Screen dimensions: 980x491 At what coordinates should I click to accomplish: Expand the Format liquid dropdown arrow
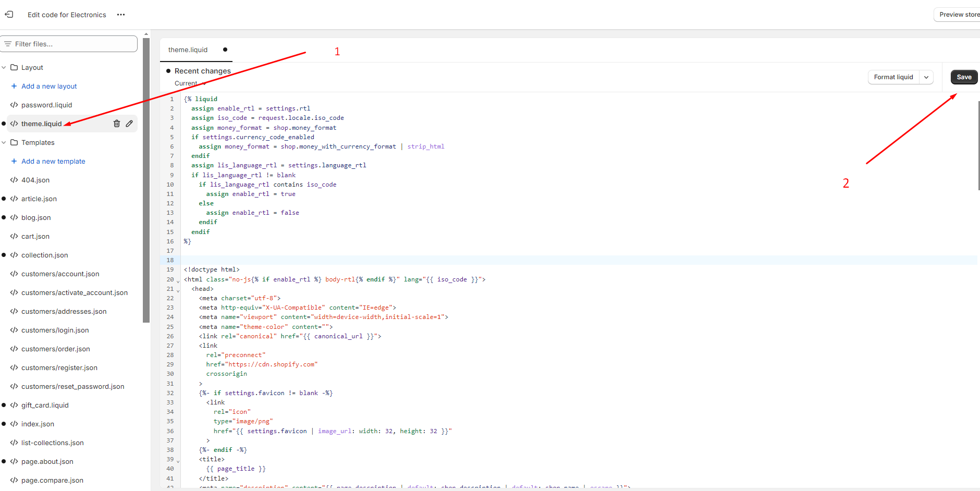[926, 77]
